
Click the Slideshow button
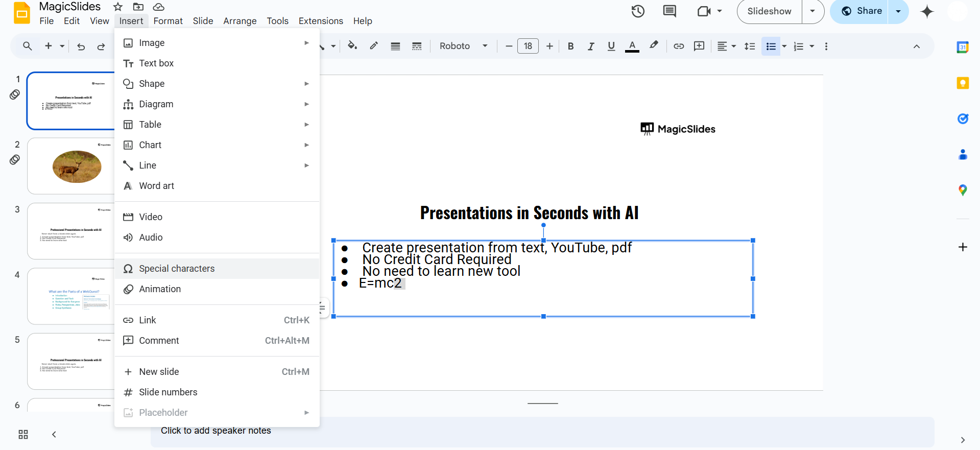(769, 11)
